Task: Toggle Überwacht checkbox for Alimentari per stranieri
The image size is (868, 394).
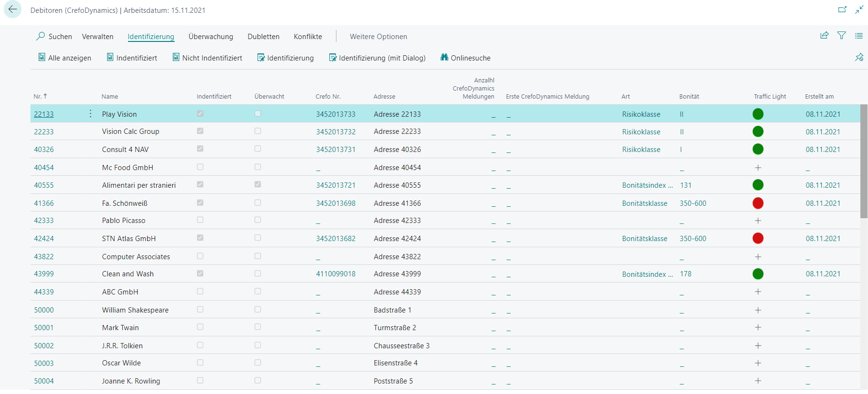Action: pyautogui.click(x=257, y=184)
